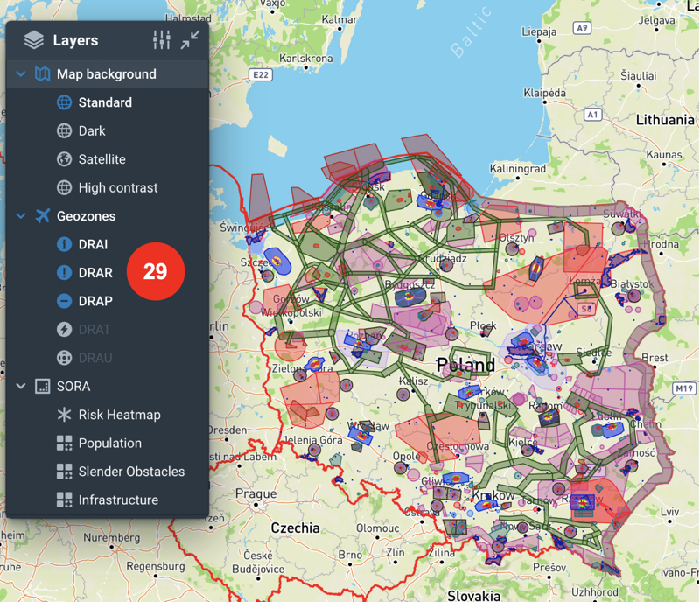Click the SORA section icon

pos(42,386)
